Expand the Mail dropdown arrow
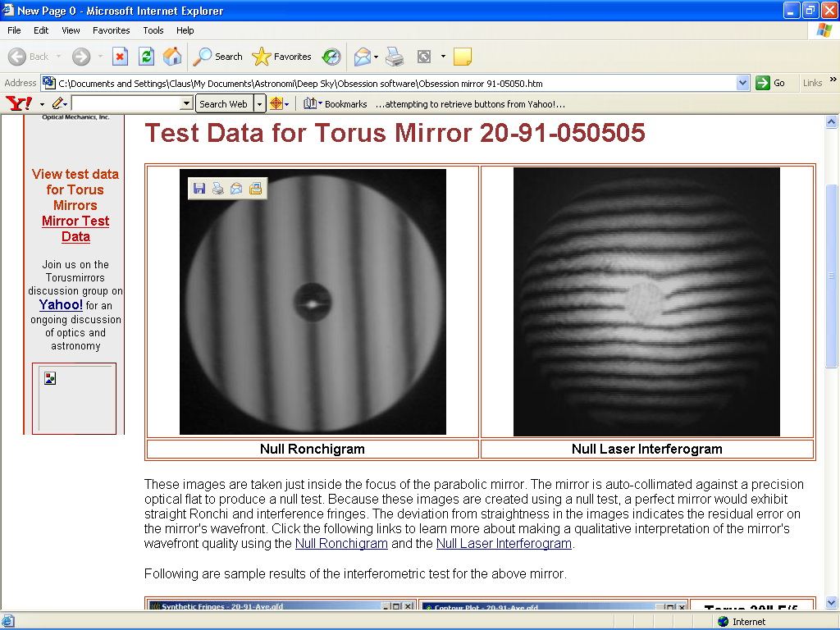Screen dimensions: 840x630 click(x=376, y=57)
